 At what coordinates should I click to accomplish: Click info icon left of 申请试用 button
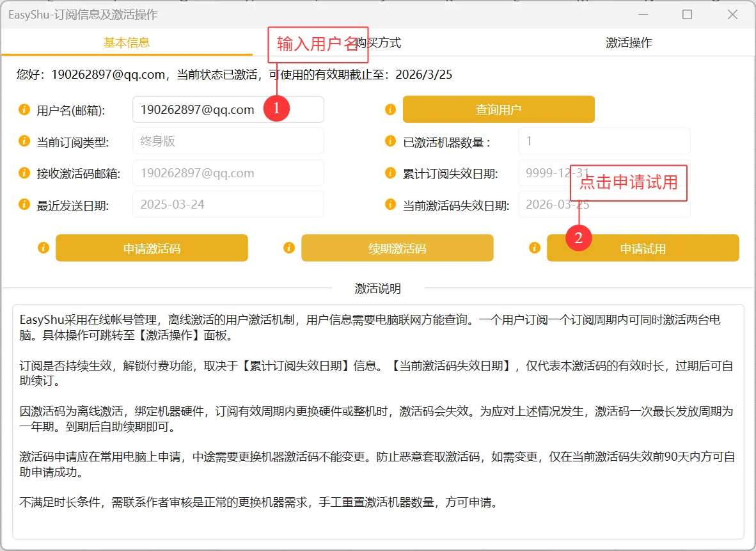535,248
